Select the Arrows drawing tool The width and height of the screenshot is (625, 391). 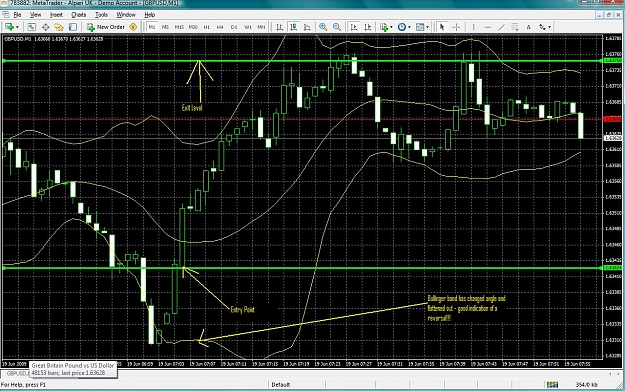click(x=542, y=27)
